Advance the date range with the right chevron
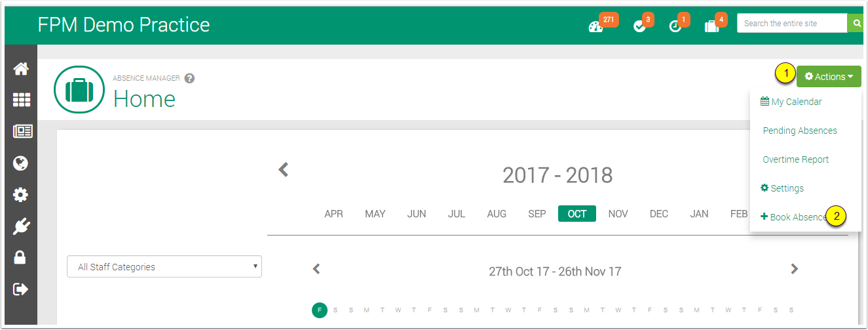868x330 pixels. point(794,268)
